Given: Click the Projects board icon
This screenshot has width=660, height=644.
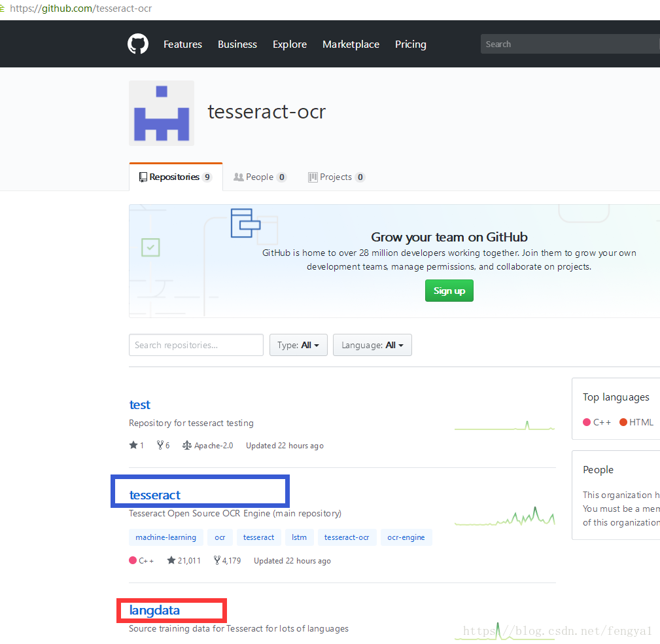Looking at the screenshot, I should point(313,177).
